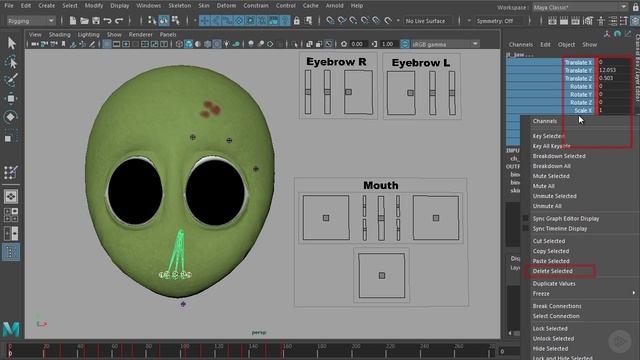Open the viewport Shading menu

[x=60, y=35]
